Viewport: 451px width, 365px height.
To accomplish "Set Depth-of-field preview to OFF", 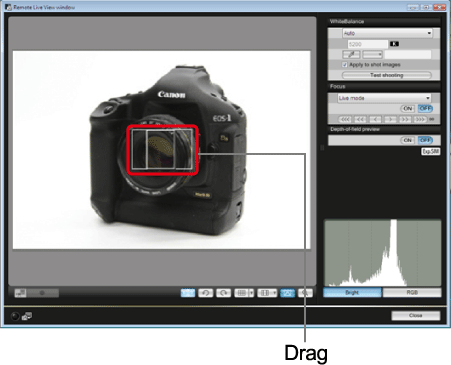I will [x=425, y=140].
